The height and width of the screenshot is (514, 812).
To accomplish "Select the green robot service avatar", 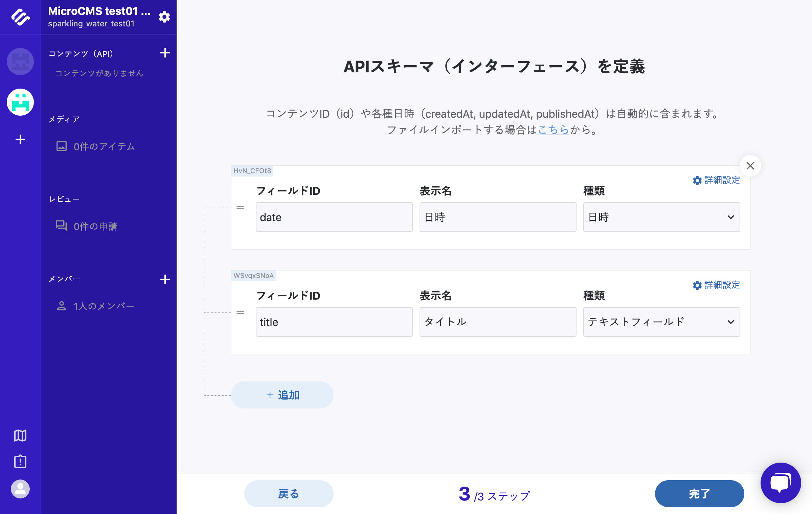I will (20, 102).
